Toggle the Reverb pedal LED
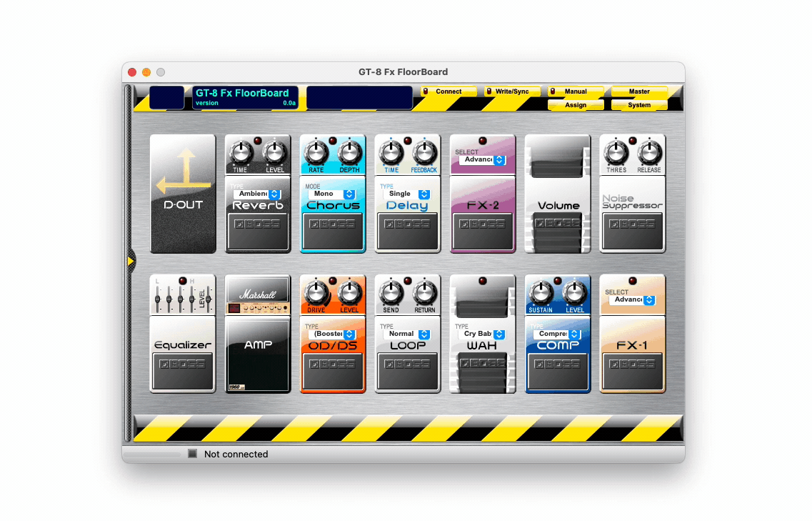Image resolution: width=812 pixels, height=521 pixels. tap(258, 141)
